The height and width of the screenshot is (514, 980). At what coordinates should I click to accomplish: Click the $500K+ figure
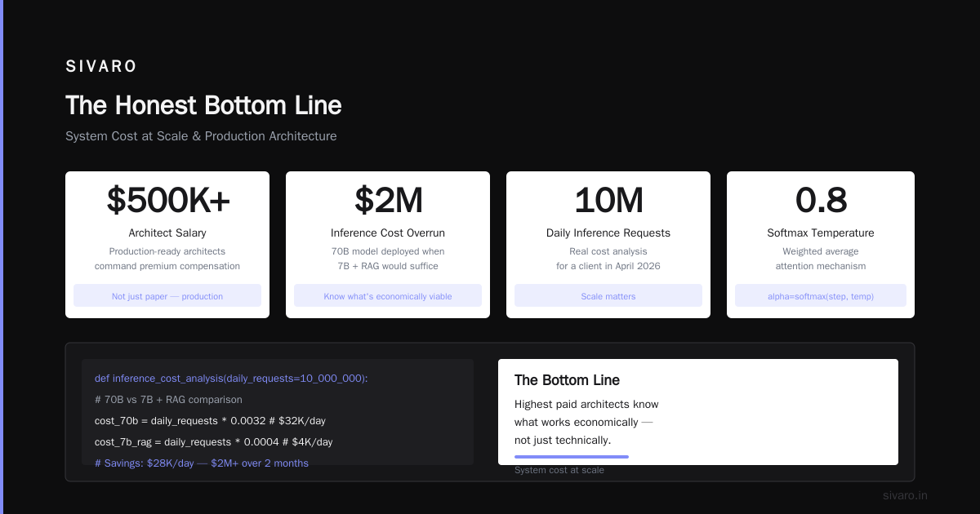167,201
